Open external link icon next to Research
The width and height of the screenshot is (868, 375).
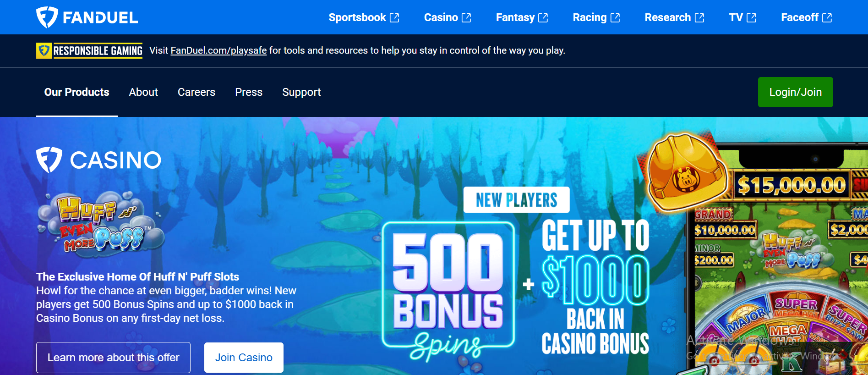click(699, 18)
